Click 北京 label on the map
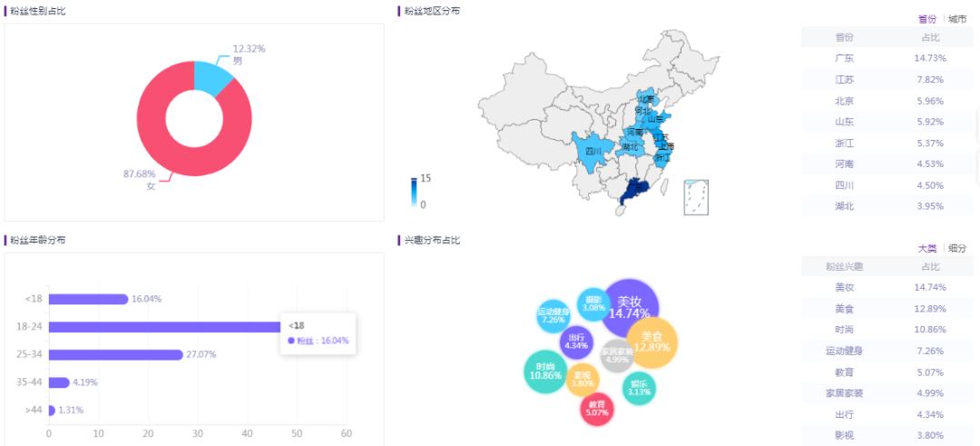 [x=646, y=99]
